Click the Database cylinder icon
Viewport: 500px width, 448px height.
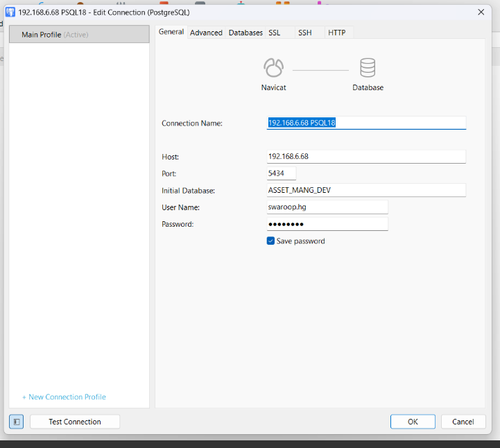pos(368,68)
